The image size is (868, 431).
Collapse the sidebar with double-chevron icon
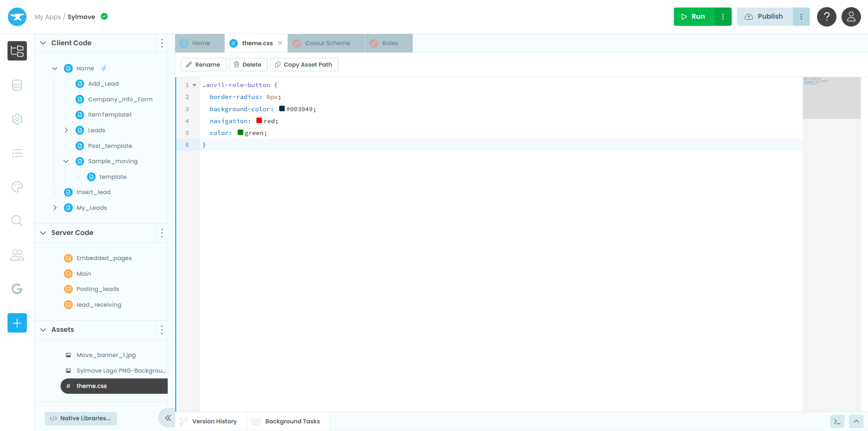pos(168,418)
